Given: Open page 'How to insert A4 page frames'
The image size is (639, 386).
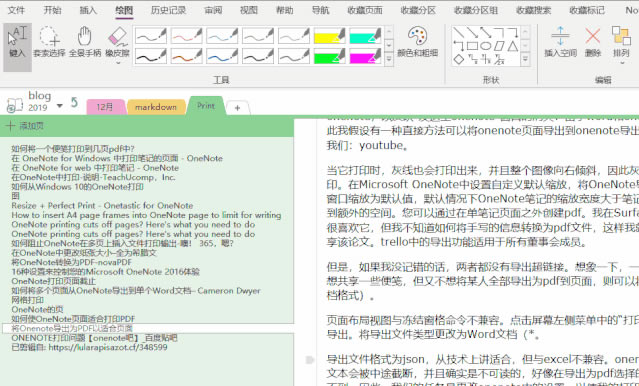Looking at the screenshot, I should [x=146, y=215].
